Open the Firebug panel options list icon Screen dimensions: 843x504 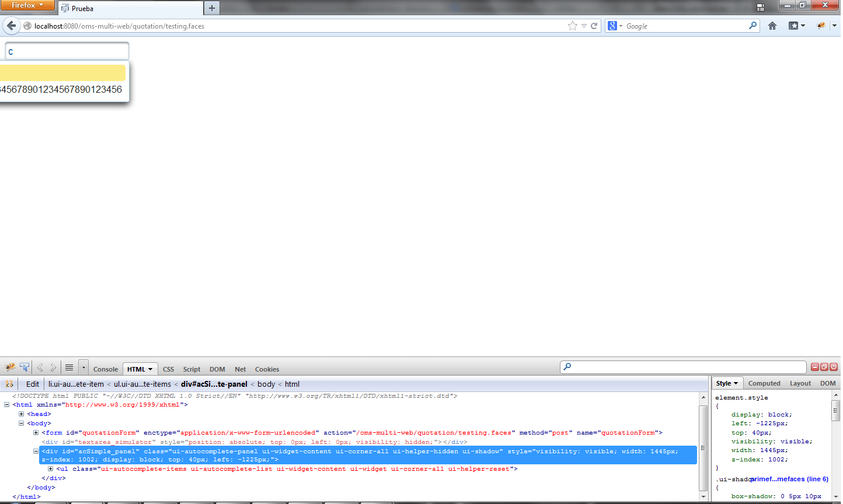coord(69,367)
